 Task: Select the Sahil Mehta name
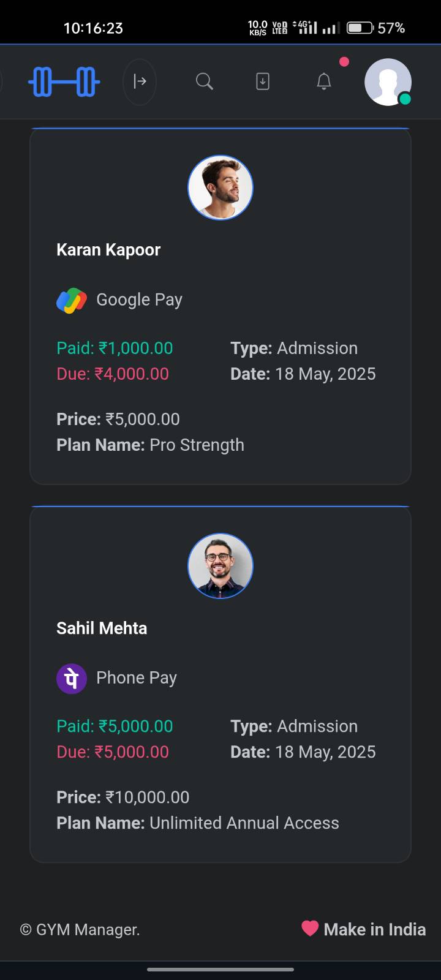(102, 628)
